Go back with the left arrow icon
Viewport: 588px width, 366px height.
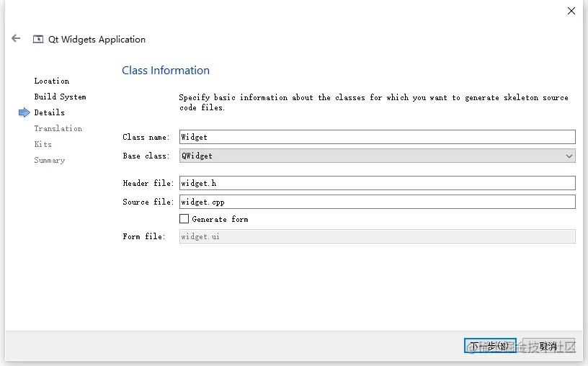[16, 38]
